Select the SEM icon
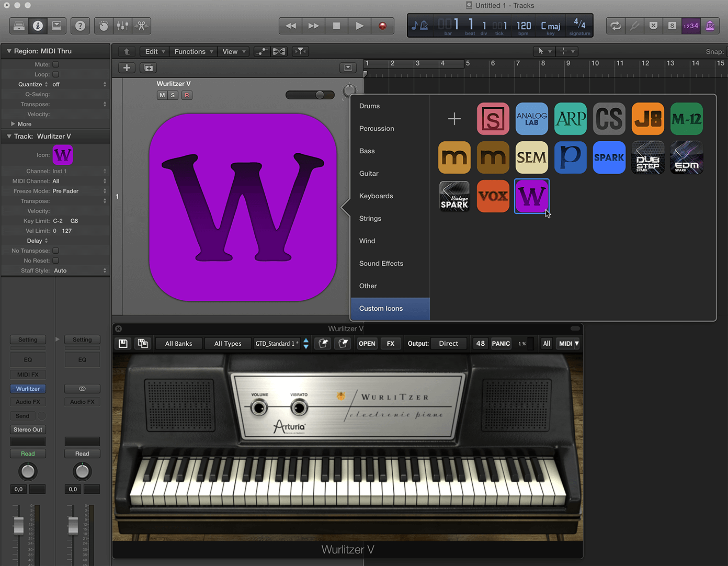This screenshot has height=566, width=728. pyautogui.click(x=531, y=157)
